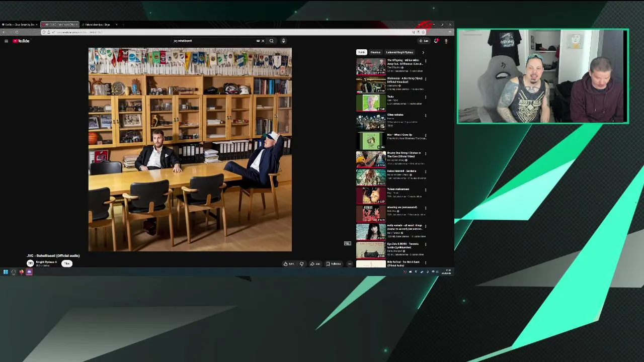Image resolution: width=644 pixels, height=362 pixels.
Task: Open options menu for Tulsen maksaman video
Action: [426, 190]
